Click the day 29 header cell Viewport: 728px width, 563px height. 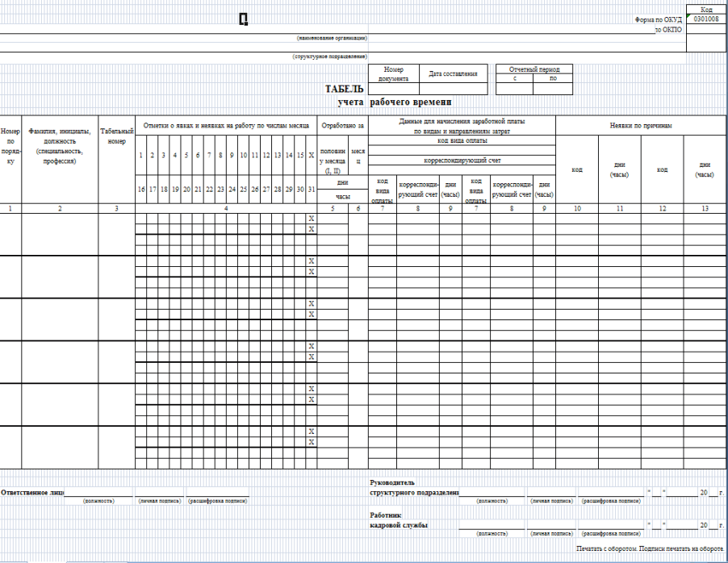tap(289, 190)
